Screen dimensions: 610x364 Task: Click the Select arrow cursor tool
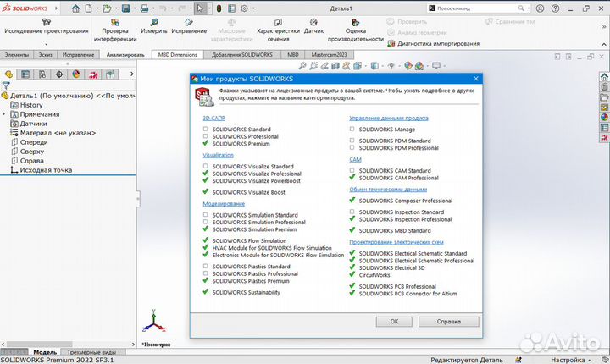coord(200,8)
